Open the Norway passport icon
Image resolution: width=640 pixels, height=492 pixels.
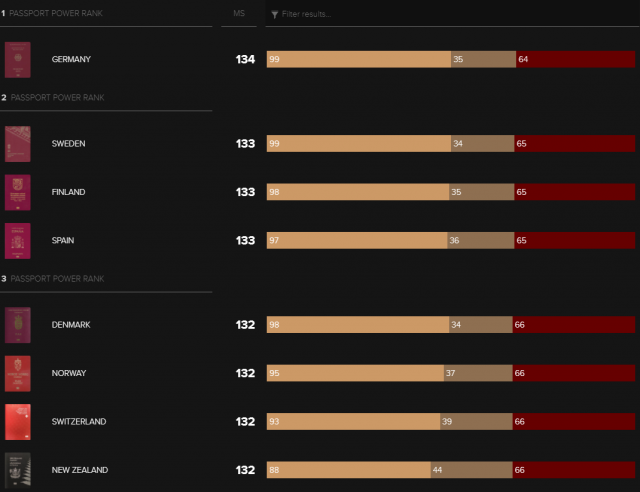(18, 373)
